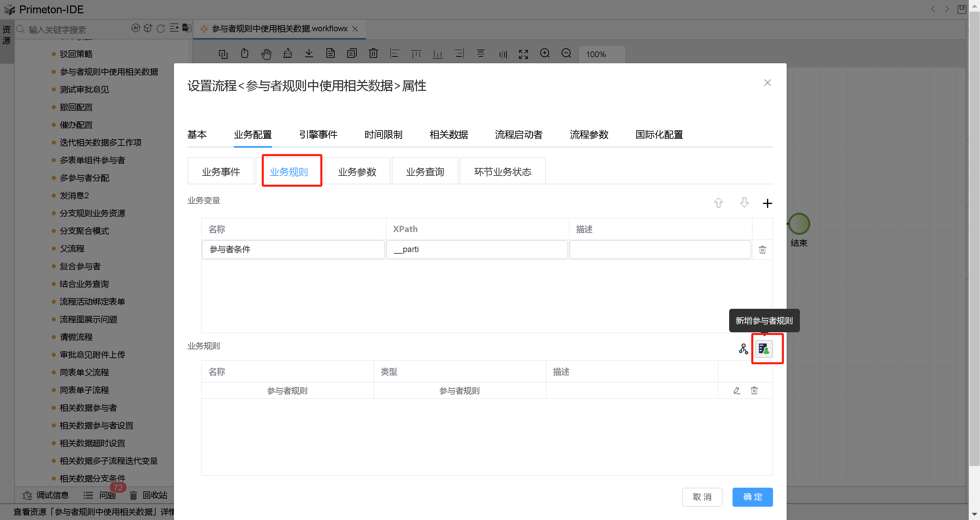Click the fullscreen expand icon in the toolbar

click(523, 54)
